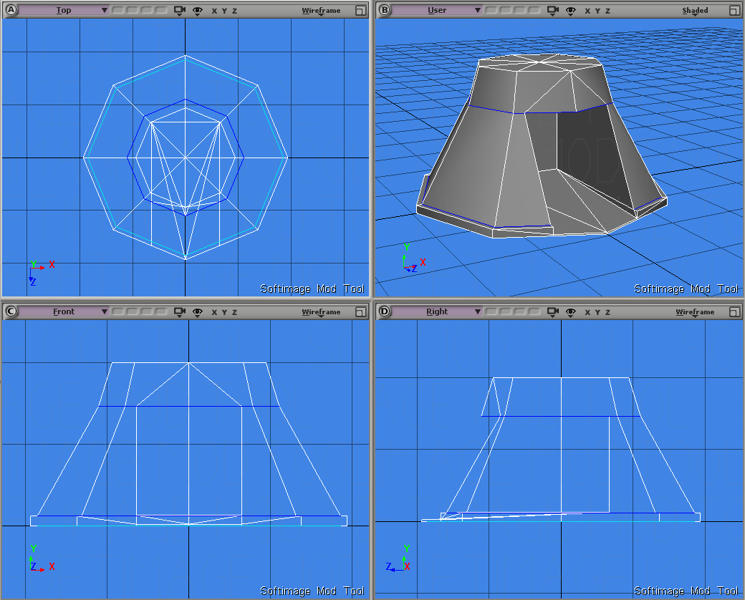
Task: Maximize the Top viewport with resize icon
Action: click(x=361, y=10)
